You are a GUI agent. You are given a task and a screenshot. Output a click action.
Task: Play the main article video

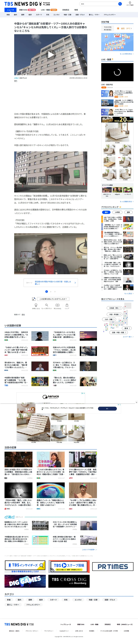coord(51,55)
